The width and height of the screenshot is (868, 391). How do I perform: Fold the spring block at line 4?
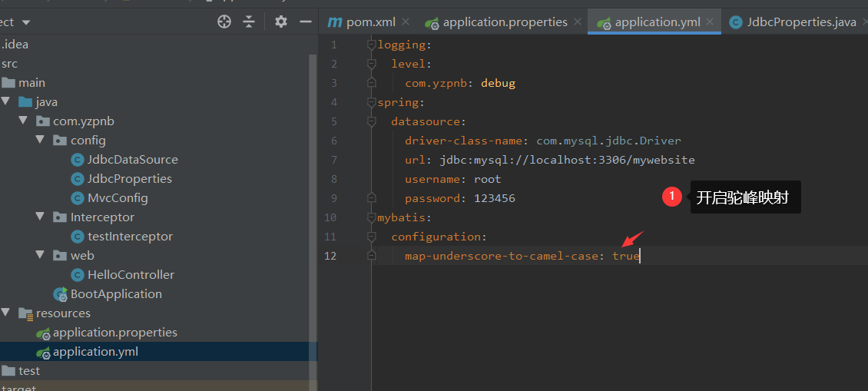coord(372,102)
